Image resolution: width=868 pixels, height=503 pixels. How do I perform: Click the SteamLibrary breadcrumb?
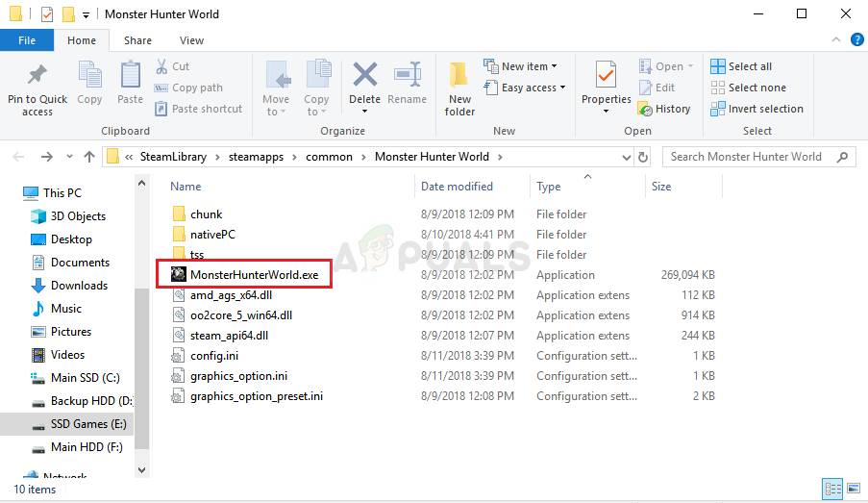[x=173, y=158]
